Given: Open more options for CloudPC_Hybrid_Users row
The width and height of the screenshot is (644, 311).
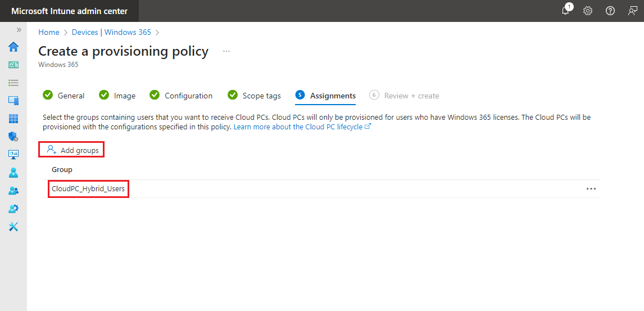Looking at the screenshot, I should coord(591,189).
